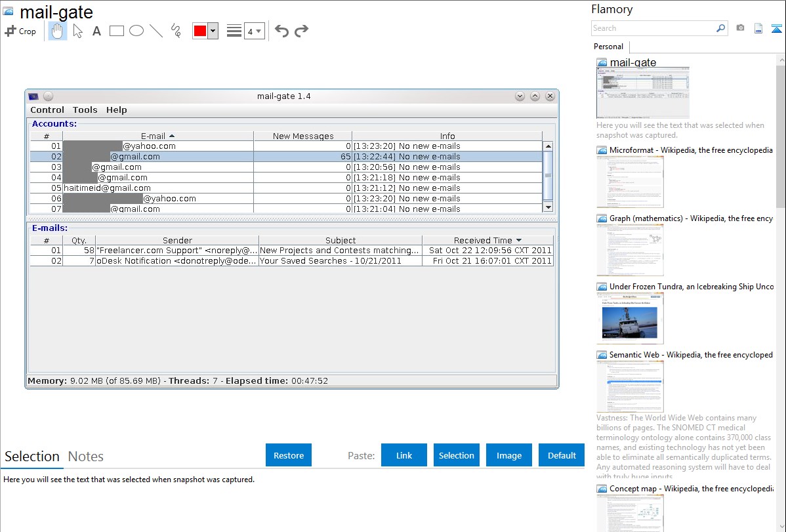Viewport: 786px width, 532px height.
Task: Select the Crop tool
Action: click(x=20, y=31)
